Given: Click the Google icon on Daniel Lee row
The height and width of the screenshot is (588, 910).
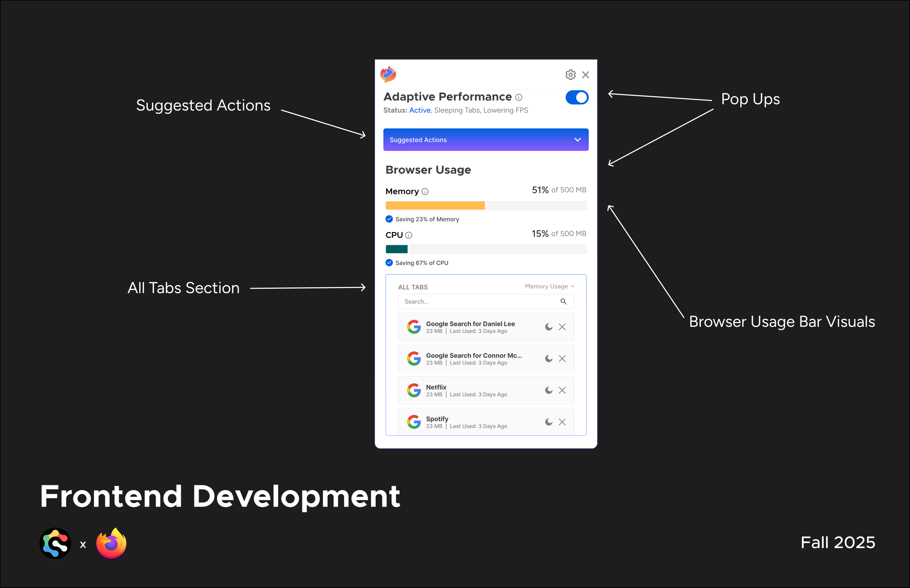Looking at the screenshot, I should tap(414, 327).
